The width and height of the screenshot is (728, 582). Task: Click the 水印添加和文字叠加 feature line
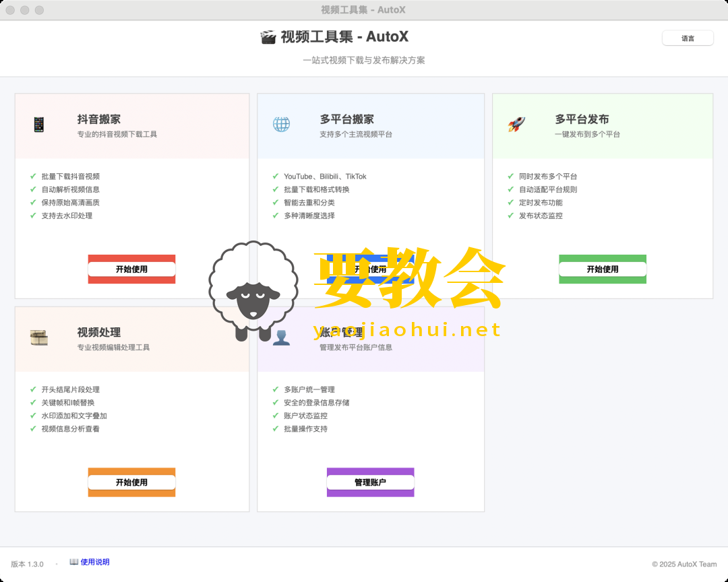74,416
